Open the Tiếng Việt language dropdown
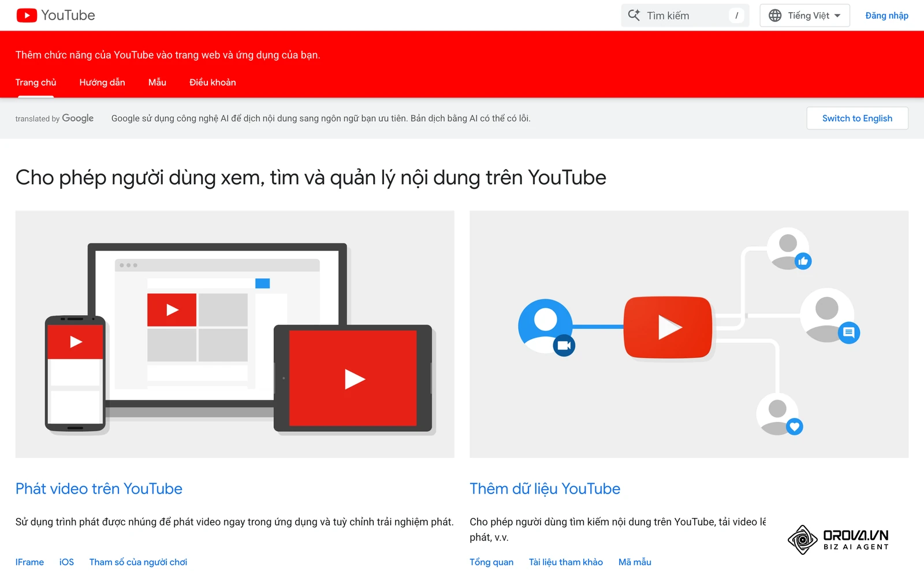This screenshot has width=924, height=578. coord(804,16)
